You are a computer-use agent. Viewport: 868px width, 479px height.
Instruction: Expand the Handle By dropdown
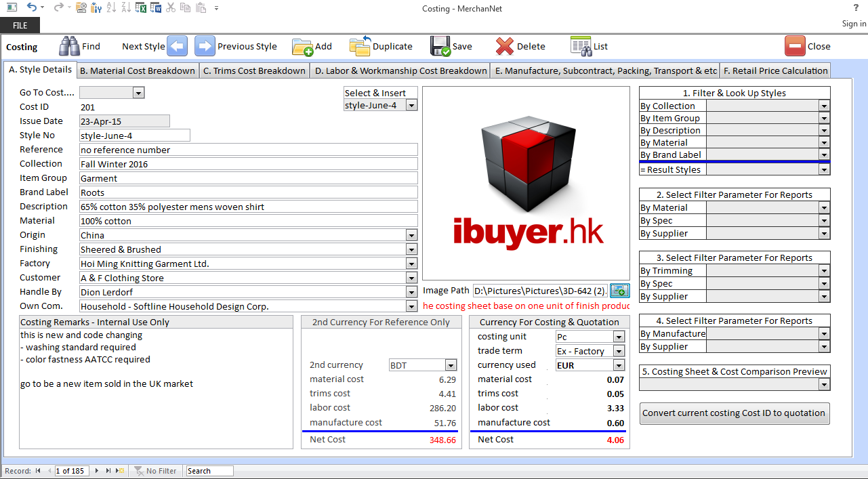(x=411, y=292)
